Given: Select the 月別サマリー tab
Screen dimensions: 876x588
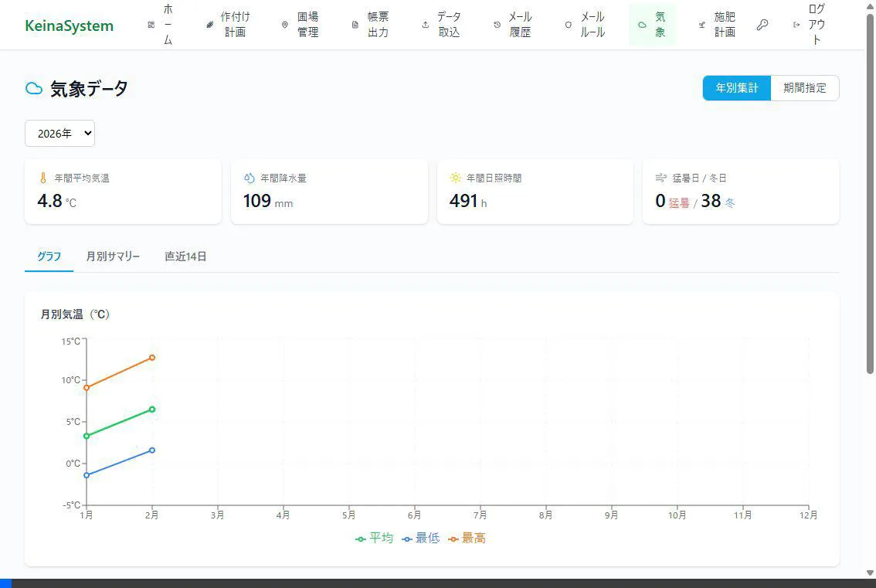Looking at the screenshot, I should click(113, 257).
